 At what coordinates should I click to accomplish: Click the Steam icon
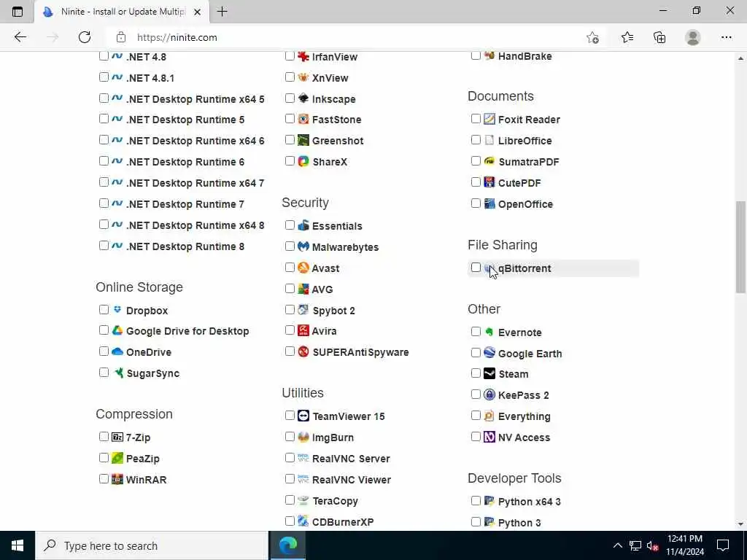click(489, 373)
